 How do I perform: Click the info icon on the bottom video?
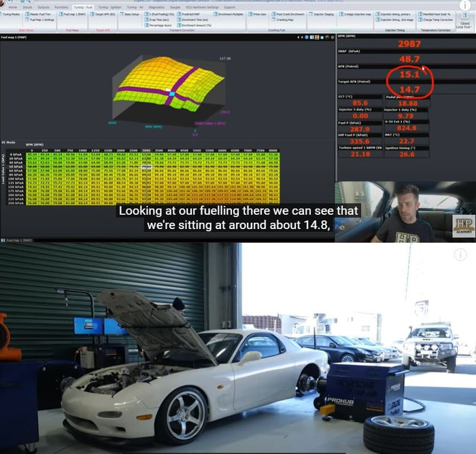tap(460, 254)
